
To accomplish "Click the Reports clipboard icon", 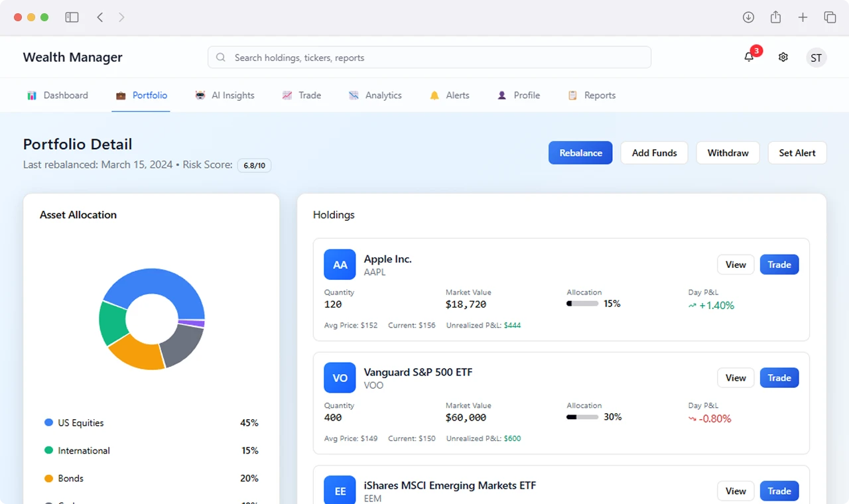I will (572, 95).
